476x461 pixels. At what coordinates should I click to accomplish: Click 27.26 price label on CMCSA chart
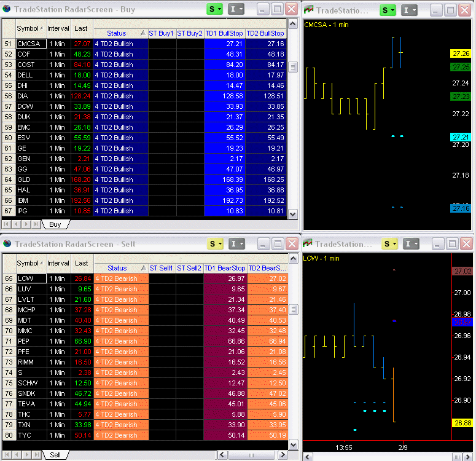[461, 54]
